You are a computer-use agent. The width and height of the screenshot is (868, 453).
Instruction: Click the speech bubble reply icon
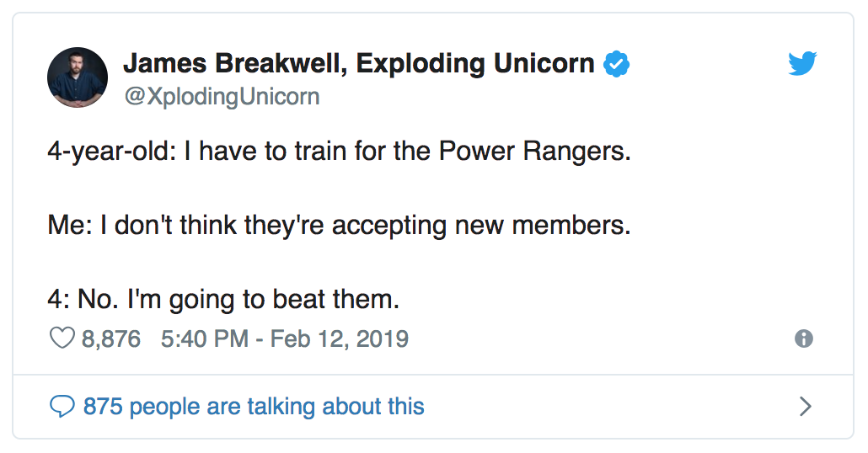tap(62, 408)
